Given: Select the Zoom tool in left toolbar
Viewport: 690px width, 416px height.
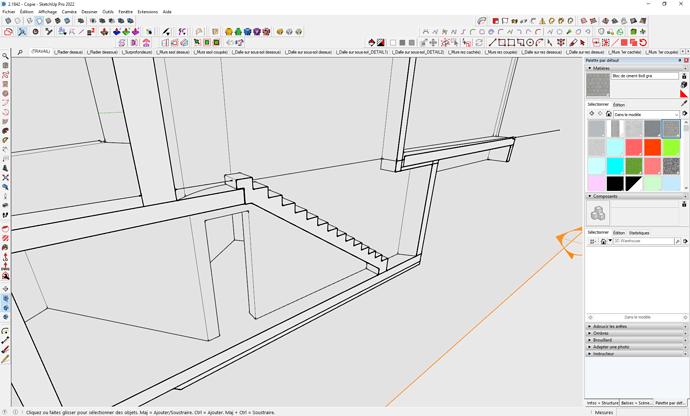Looking at the screenshot, I should (x=5, y=56).
